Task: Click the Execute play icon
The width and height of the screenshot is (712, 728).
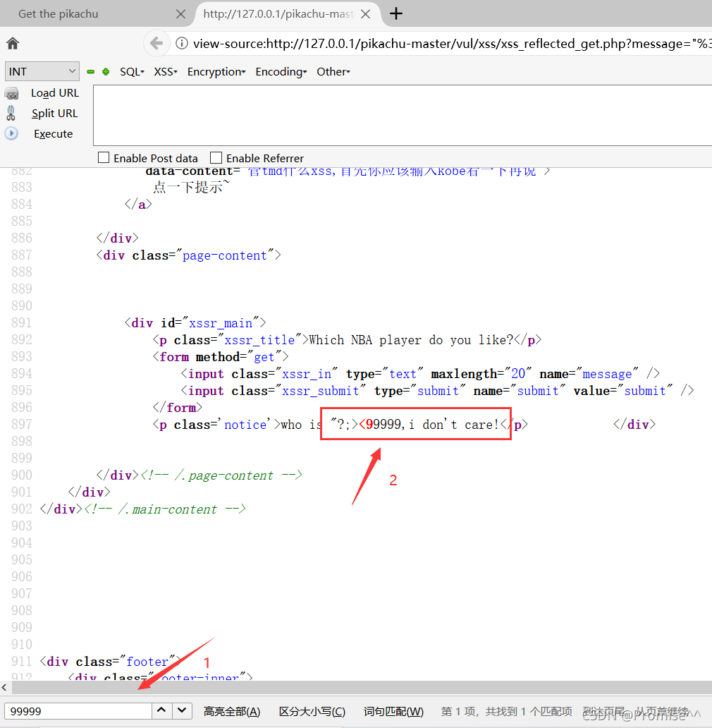Action: coord(11,133)
